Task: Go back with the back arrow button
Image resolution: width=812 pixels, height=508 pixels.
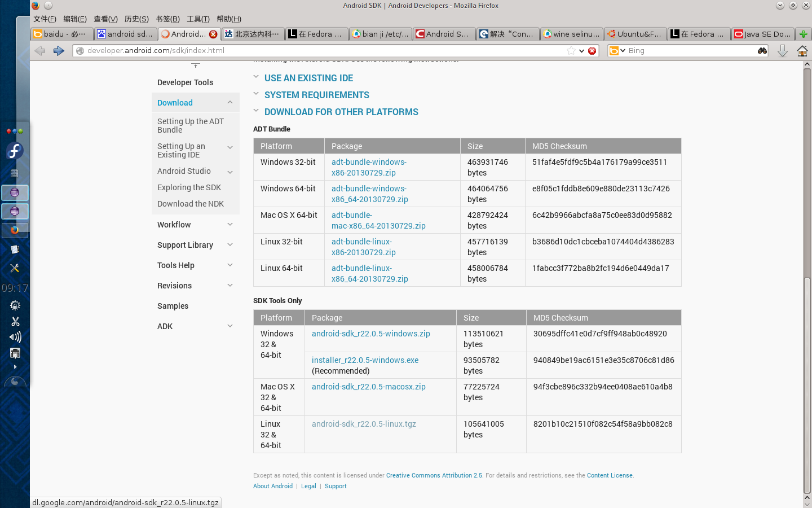Action: pos(40,51)
